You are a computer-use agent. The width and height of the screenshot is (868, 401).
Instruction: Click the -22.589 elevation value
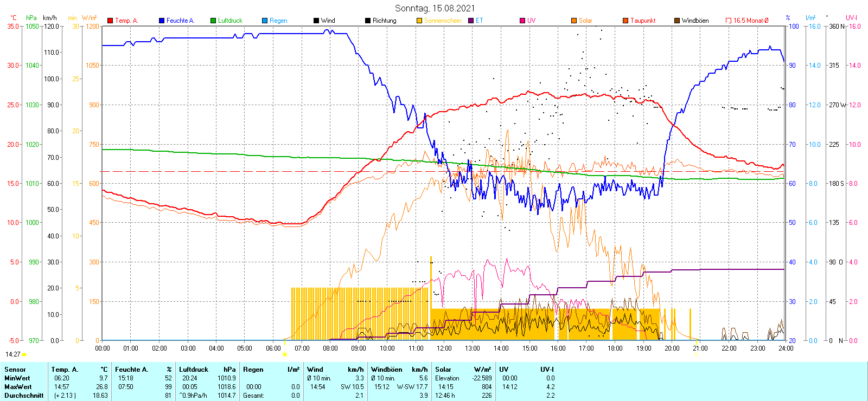point(482,378)
